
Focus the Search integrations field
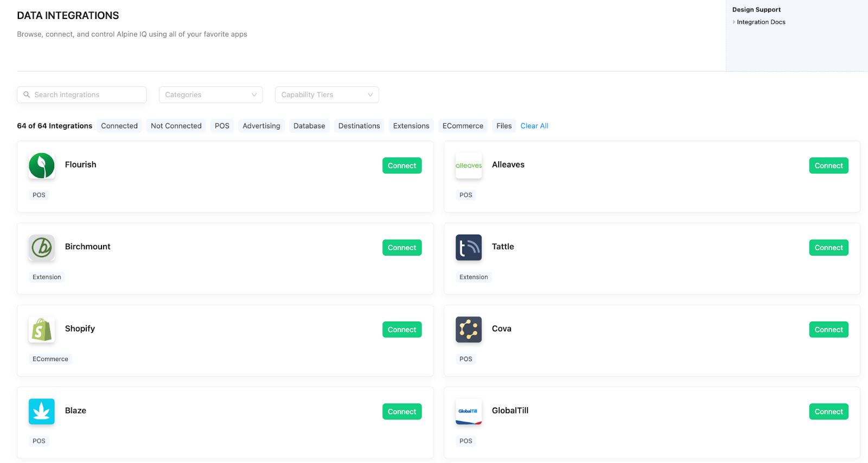82,94
